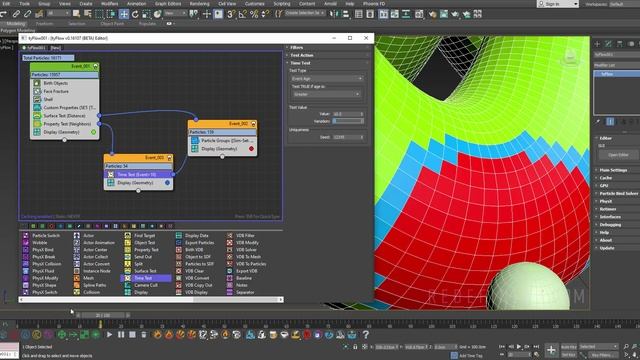Open the Modifiers menu
This screenshot has width=640, height=360.
(109, 4)
